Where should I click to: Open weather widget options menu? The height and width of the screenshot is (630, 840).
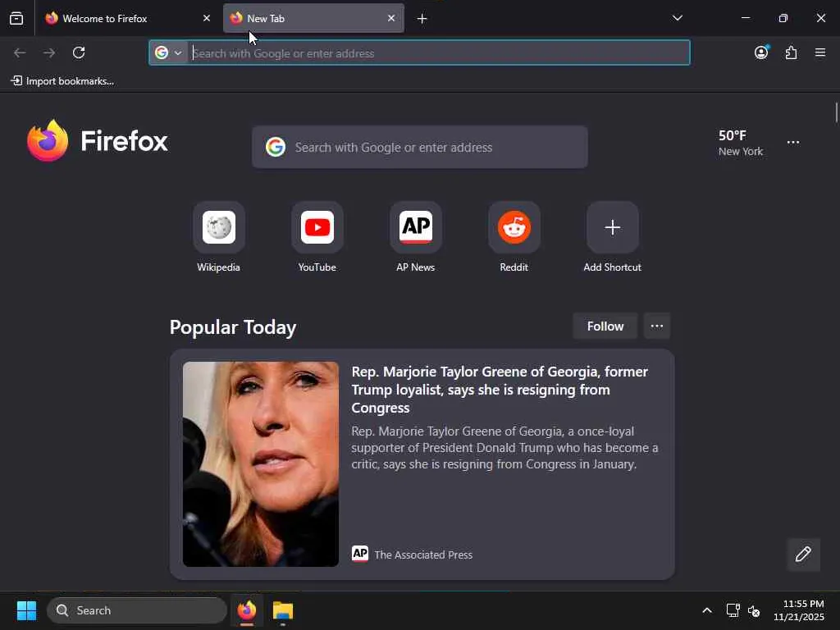(793, 143)
